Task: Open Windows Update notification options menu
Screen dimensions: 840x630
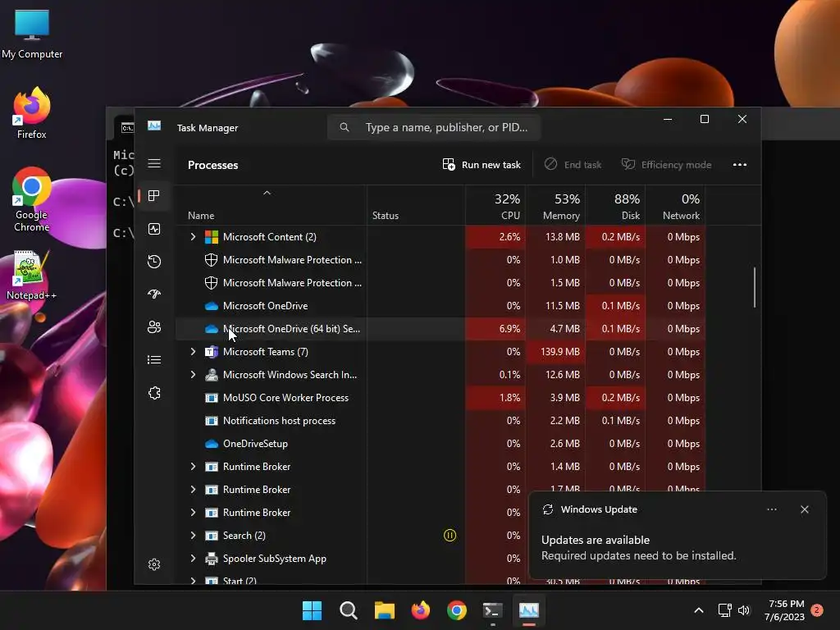Action: pos(772,510)
